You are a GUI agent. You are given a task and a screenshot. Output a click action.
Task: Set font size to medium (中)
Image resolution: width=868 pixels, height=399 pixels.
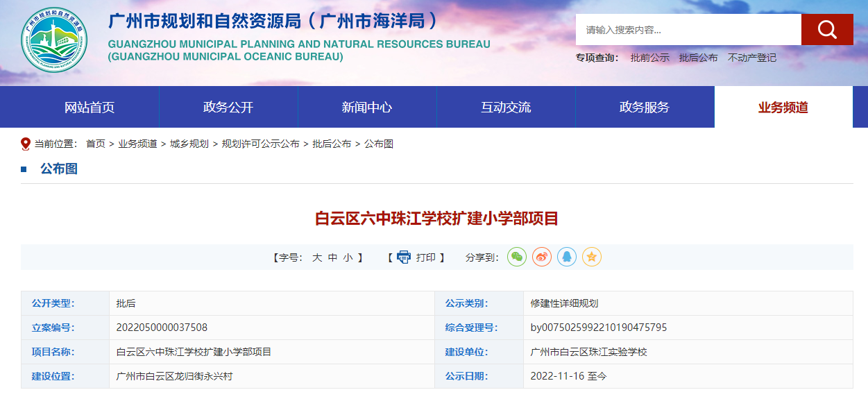tap(332, 257)
